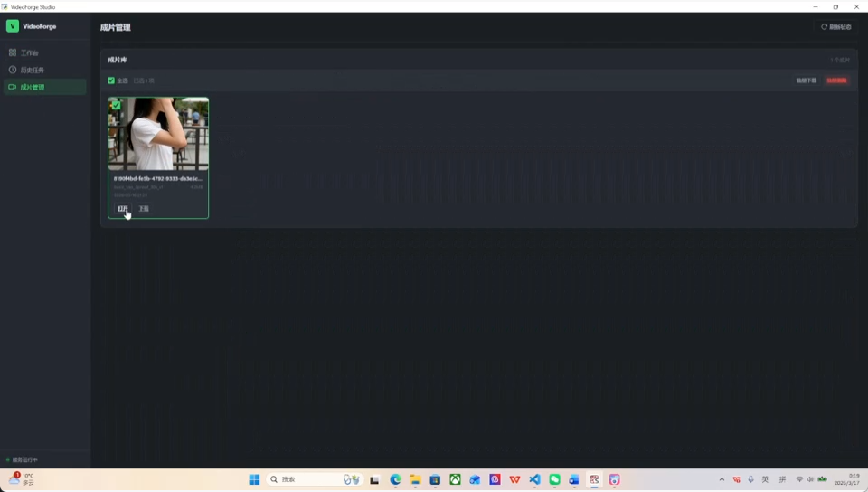The width and height of the screenshot is (868, 492).
Task: Click the 批量下载 batch download button
Action: [x=806, y=80]
